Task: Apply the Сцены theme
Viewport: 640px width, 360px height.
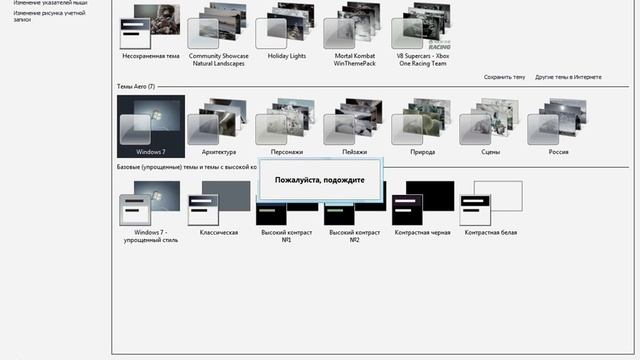Action: coord(490,127)
